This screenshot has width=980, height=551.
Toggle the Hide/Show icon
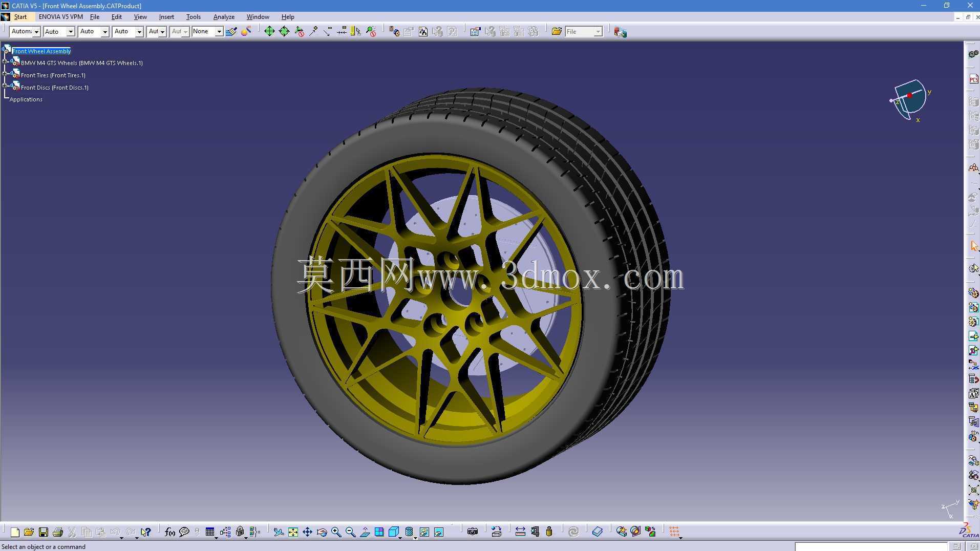tap(424, 532)
